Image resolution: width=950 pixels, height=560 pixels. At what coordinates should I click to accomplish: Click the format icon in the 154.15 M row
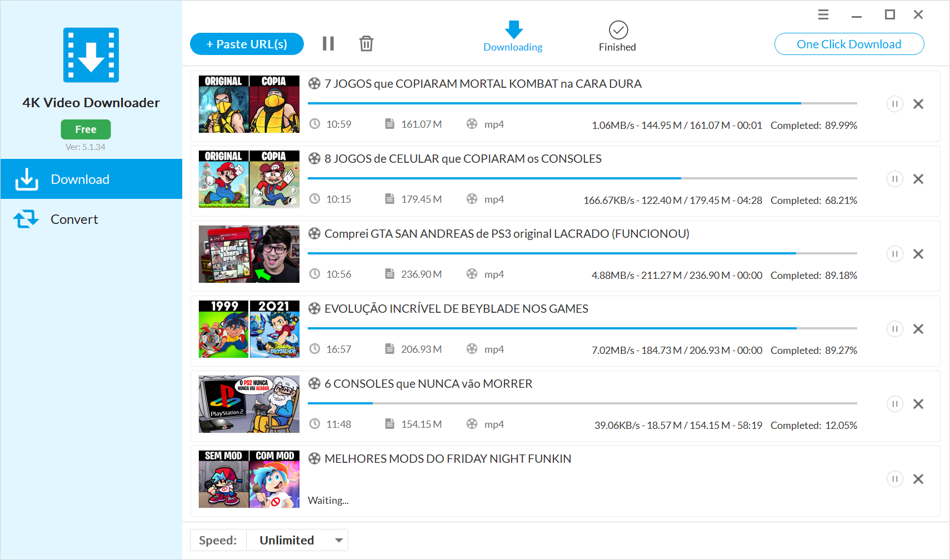click(x=472, y=424)
